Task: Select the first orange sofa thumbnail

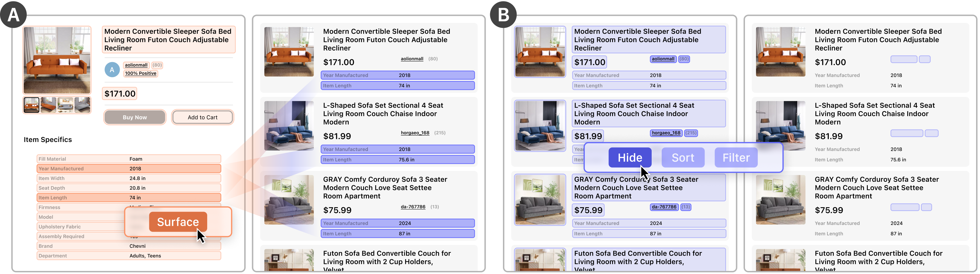Action: coord(31,105)
